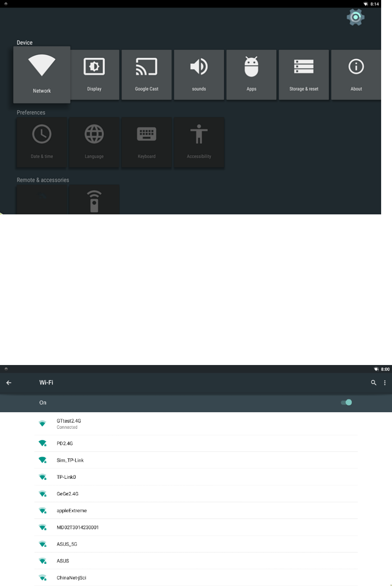Open Language preferences
This screenshot has width=392, height=586.
click(94, 143)
